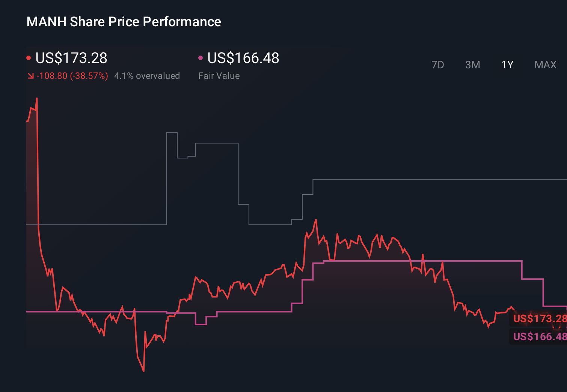567x392 pixels.
Task: Open the Fair Value explanation link
Action: [219, 75]
